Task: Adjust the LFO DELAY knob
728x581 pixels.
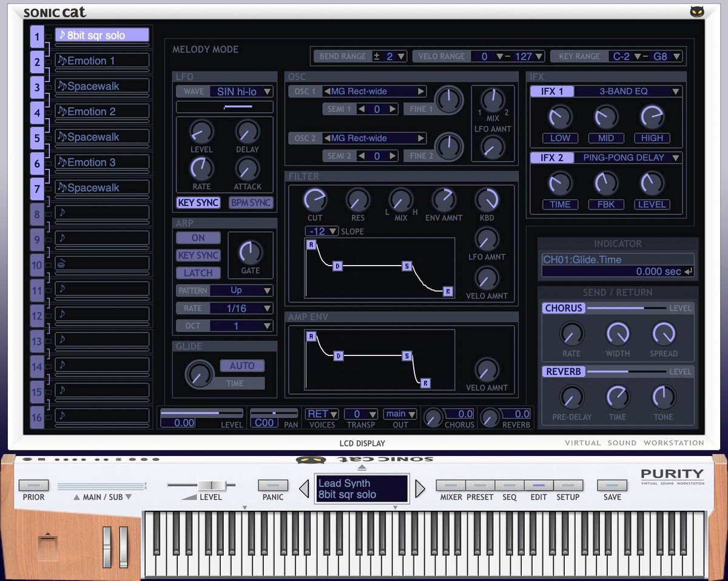Action: (248, 132)
